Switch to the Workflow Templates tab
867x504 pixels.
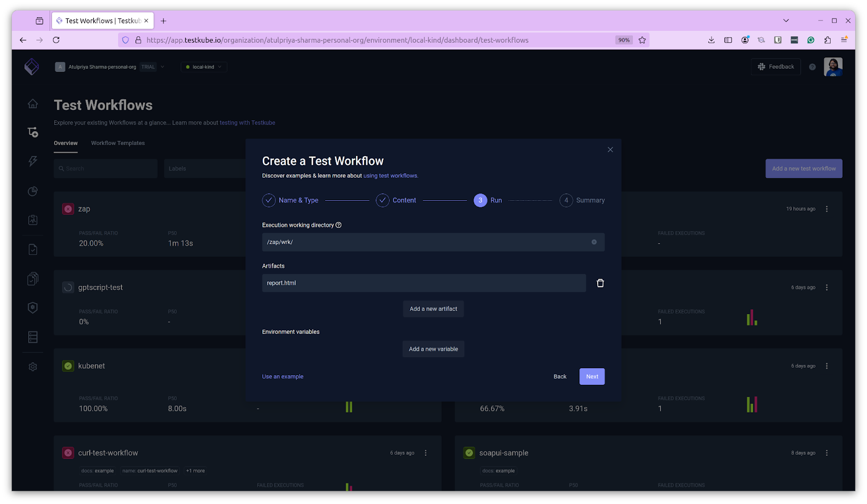point(118,143)
